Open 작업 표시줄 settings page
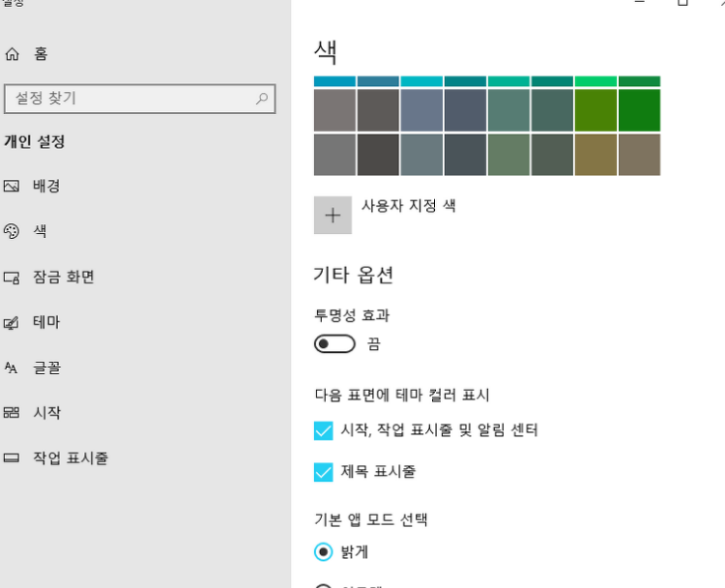The image size is (725, 588). pos(71,458)
